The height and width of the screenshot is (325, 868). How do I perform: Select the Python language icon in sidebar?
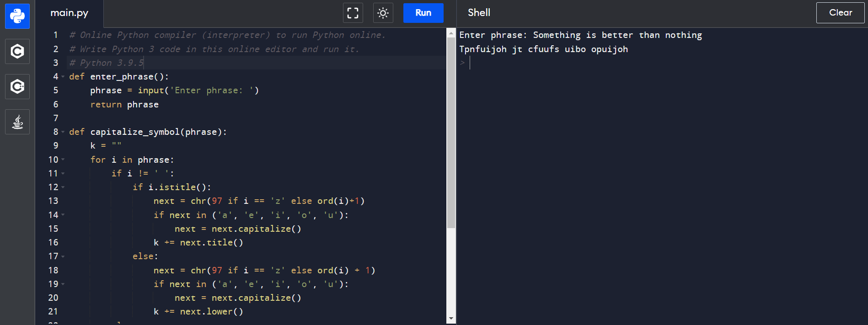coord(17,16)
